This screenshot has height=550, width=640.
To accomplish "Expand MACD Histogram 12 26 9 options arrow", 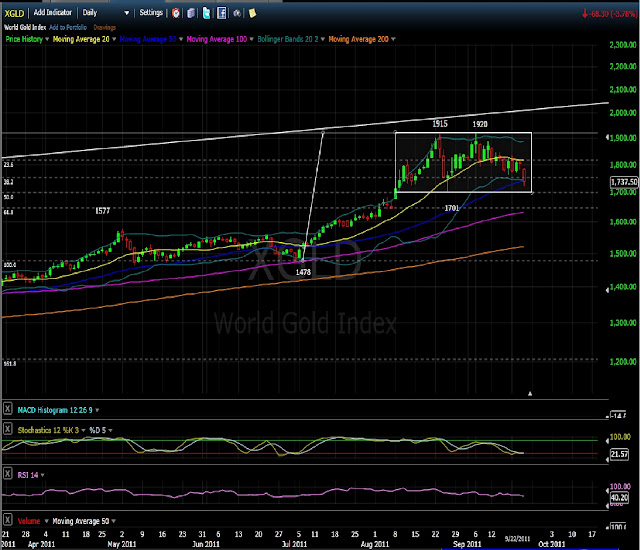I will [97, 410].
